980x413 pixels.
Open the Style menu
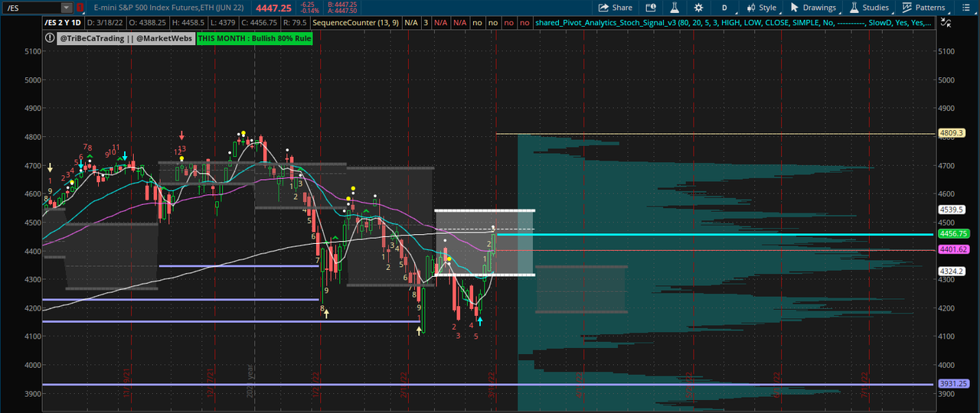760,8
